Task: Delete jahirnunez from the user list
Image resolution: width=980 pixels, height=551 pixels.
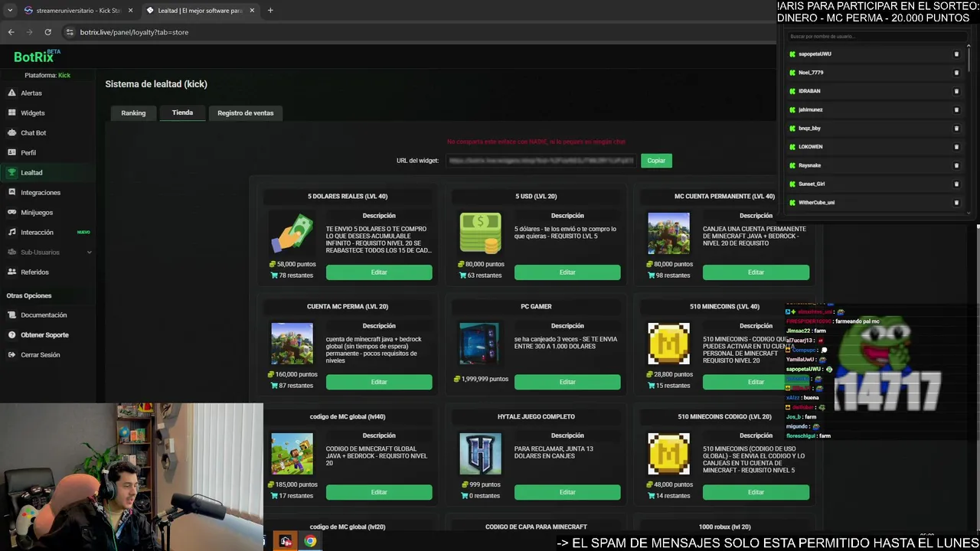Action: click(x=956, y=109)
